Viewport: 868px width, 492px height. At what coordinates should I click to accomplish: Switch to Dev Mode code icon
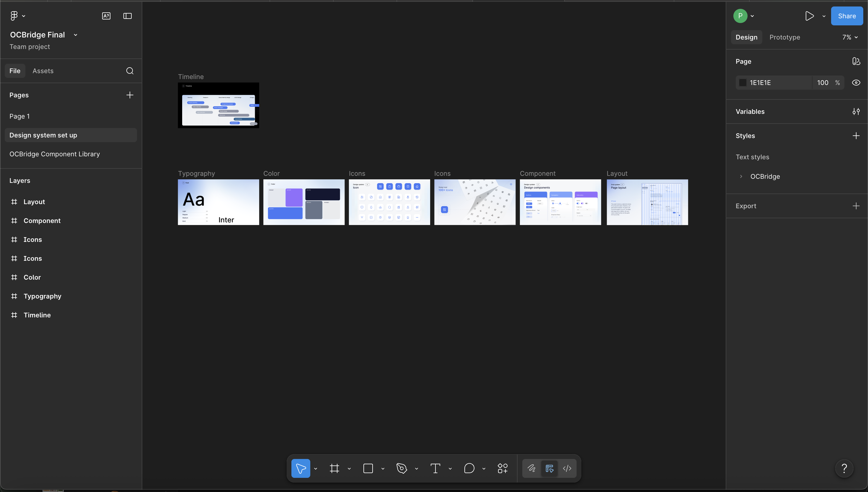(x=567, y=468)
